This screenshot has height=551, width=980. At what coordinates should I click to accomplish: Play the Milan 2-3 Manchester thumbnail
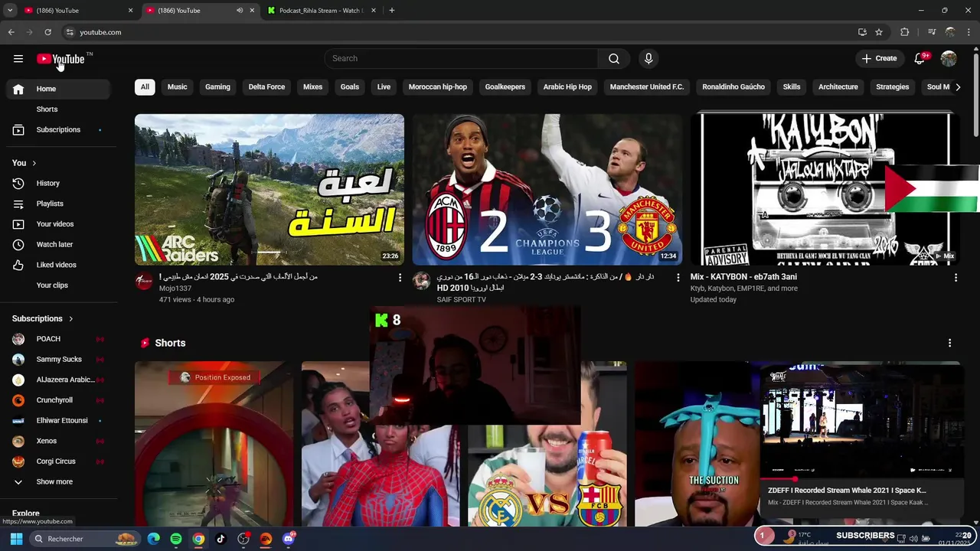click(547, 190)
